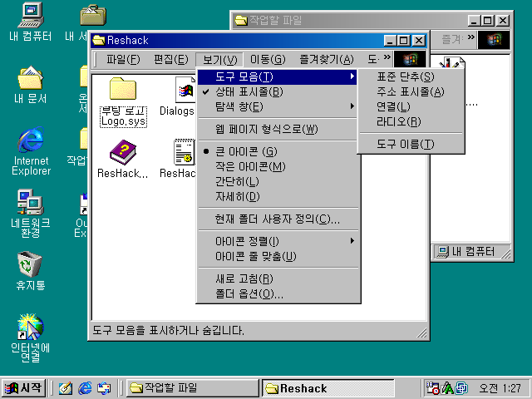Choose 아이콘 줄 맞춤(U)
This screenshot has width=532, height=399.
point(277,256)
